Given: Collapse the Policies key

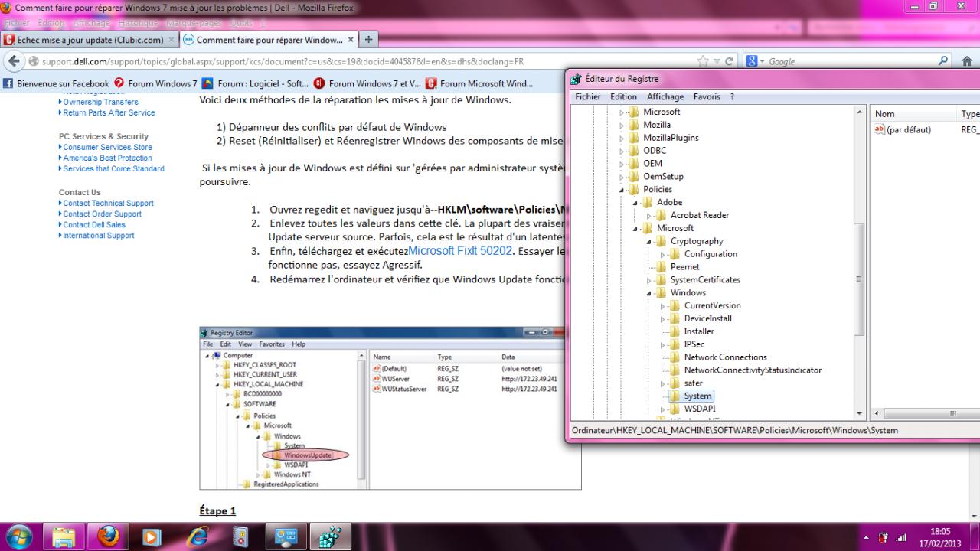Looking at the screenshot, I should click(x=622, y=190).
